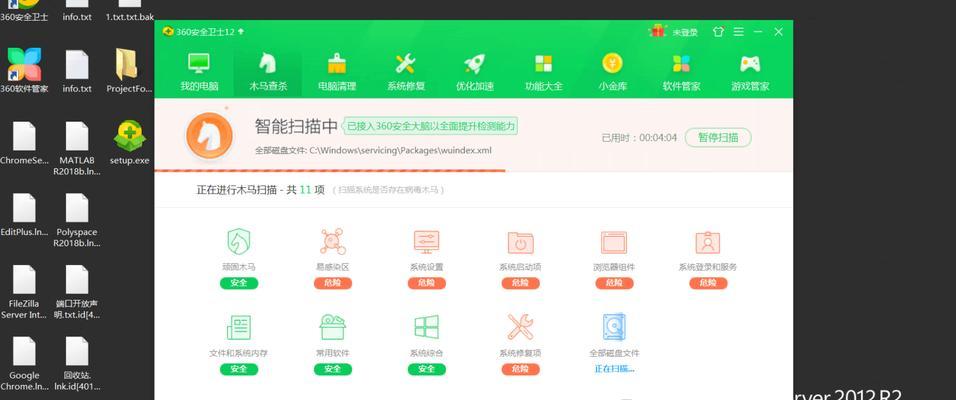The image size is (956, 400).
Task: Select the 系统设置 scan item icon
Action: (x=426, y=242)
